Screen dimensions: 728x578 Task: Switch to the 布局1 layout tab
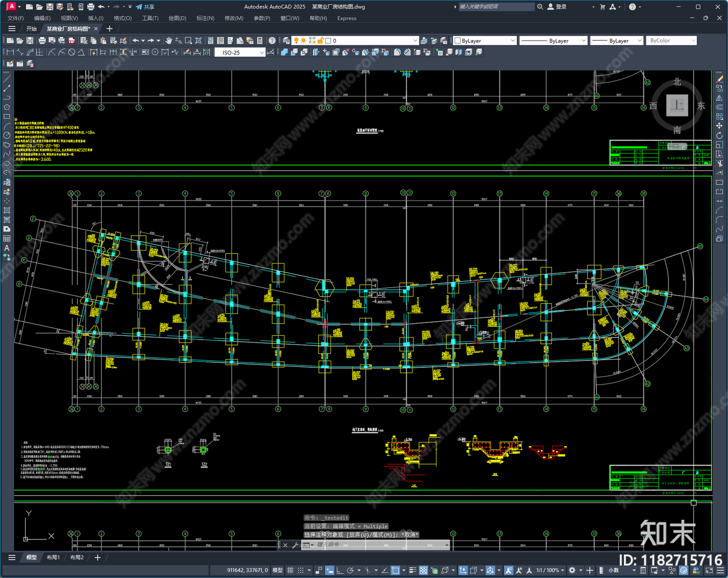coord(53,558)
